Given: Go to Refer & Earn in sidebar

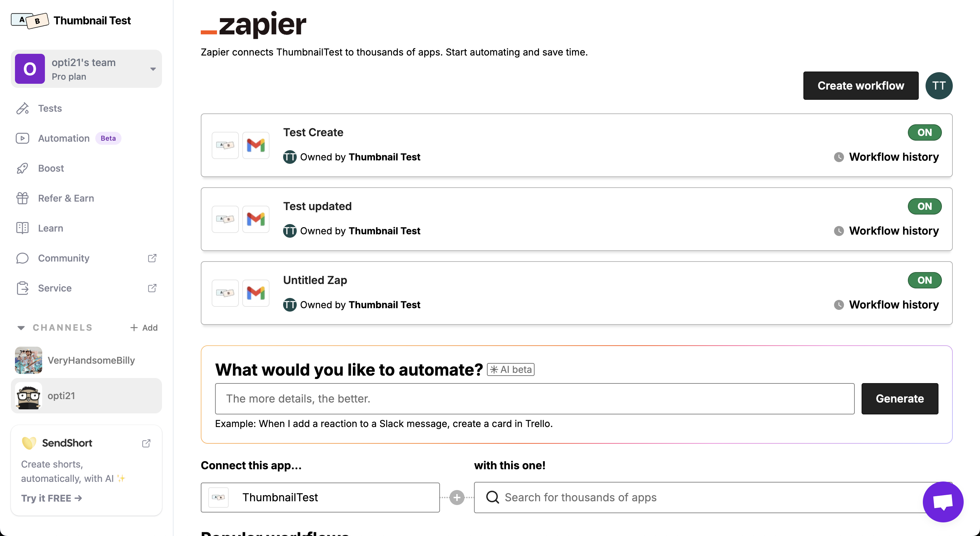Looking at the screenshot, I should coord(66,198).
